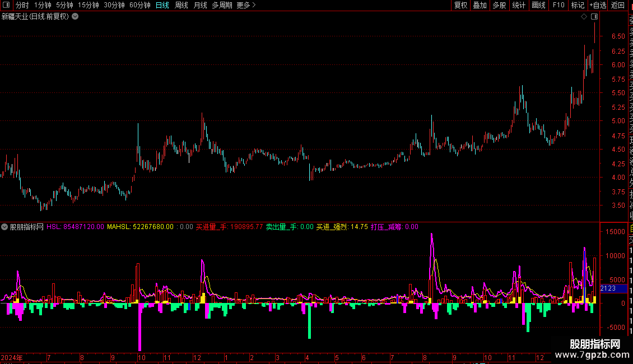
Task: Switch to the 月线 monthly chart
Action: click(x=200, y=5)
